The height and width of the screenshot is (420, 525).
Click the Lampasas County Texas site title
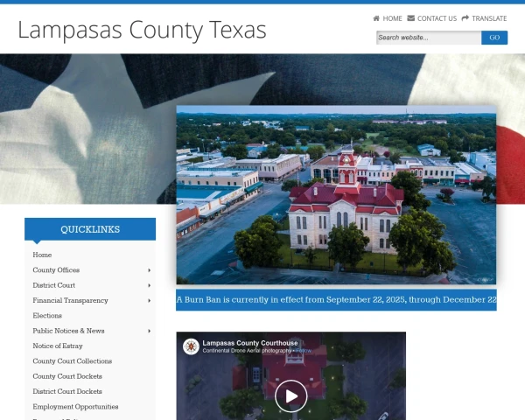[142, 30]
